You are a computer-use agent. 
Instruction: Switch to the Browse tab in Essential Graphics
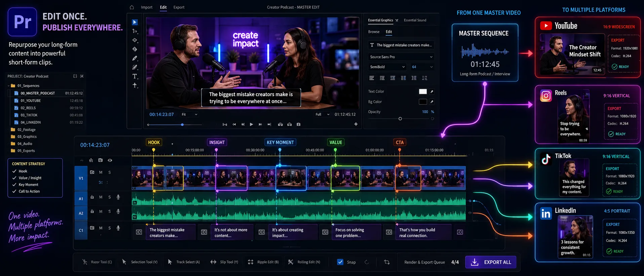point(374,32)
